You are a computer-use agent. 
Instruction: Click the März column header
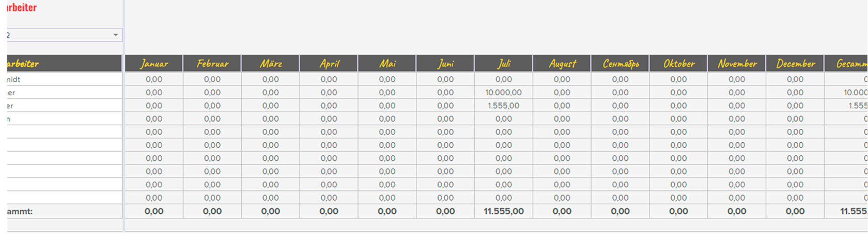(x=271, y=64)
